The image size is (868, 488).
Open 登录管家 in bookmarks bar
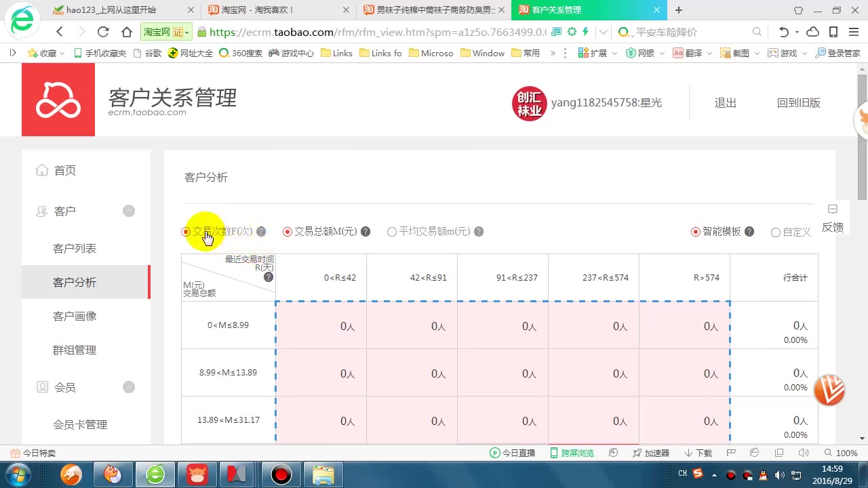(x=838, y=53)
